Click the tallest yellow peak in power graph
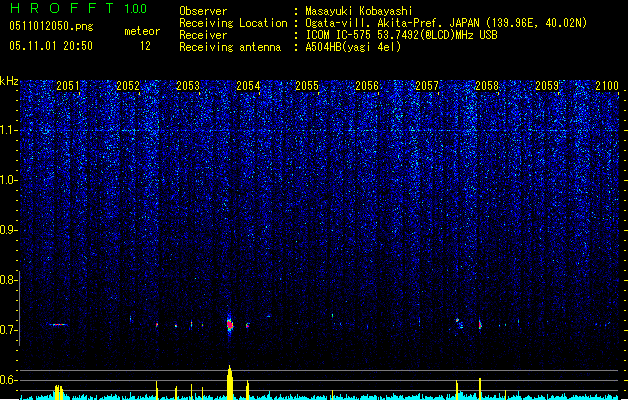The image size is (629, 400). coord(229,382)
